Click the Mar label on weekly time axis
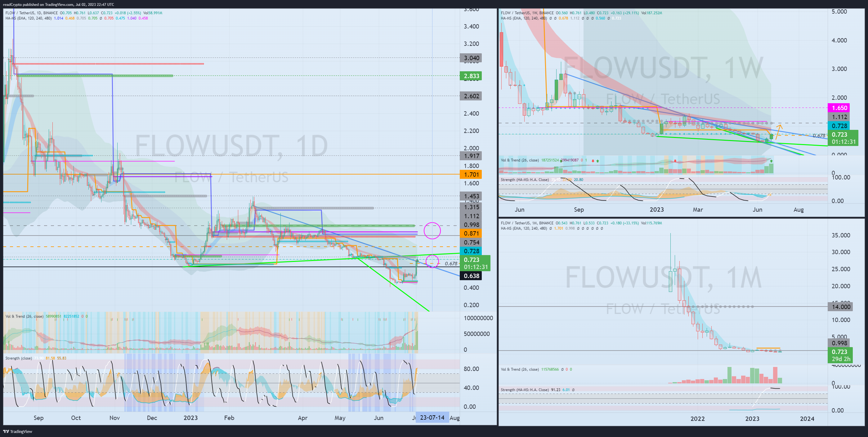Image resolution: width=868 pixels, height=437 pixels. pos(698,210)
